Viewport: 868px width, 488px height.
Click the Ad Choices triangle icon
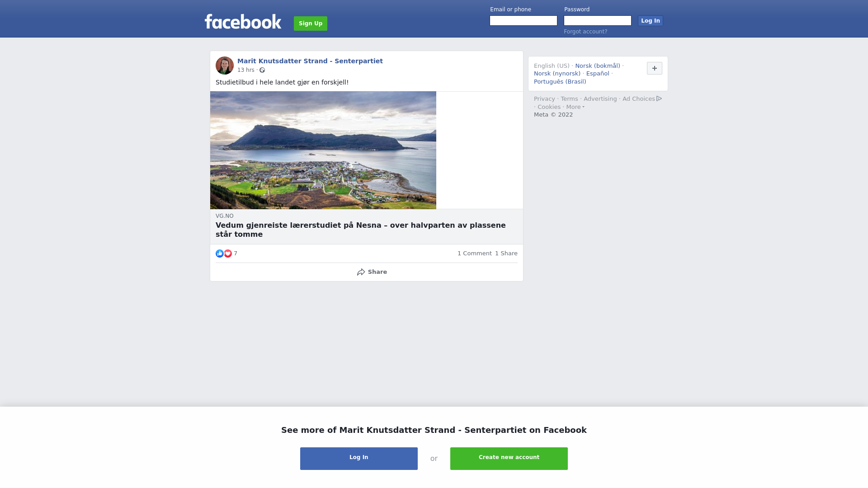tap(659, 99)
